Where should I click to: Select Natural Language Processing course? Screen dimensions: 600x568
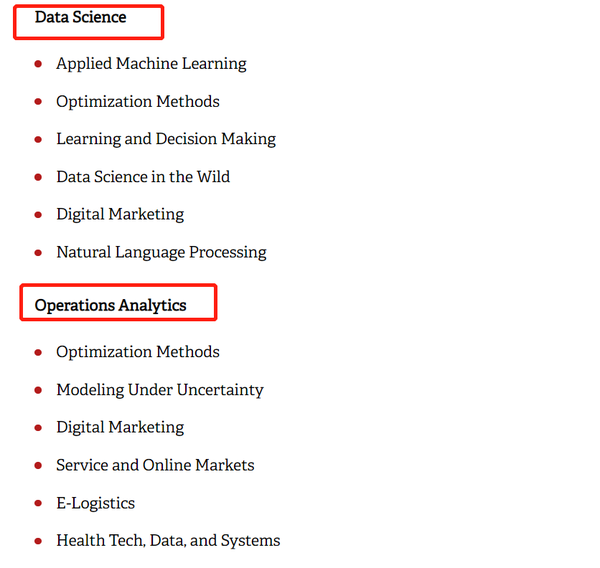(161, 252)
